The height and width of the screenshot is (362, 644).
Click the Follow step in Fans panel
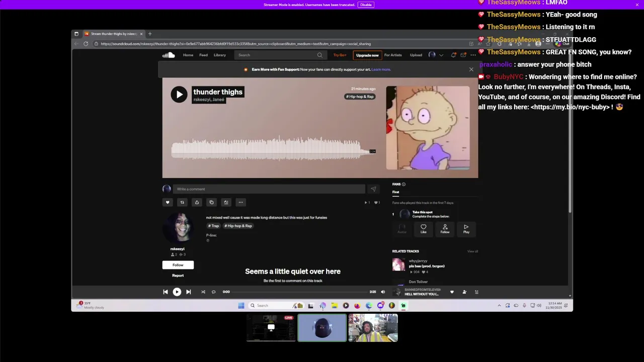pyautogui.click(x=445, y=229)
